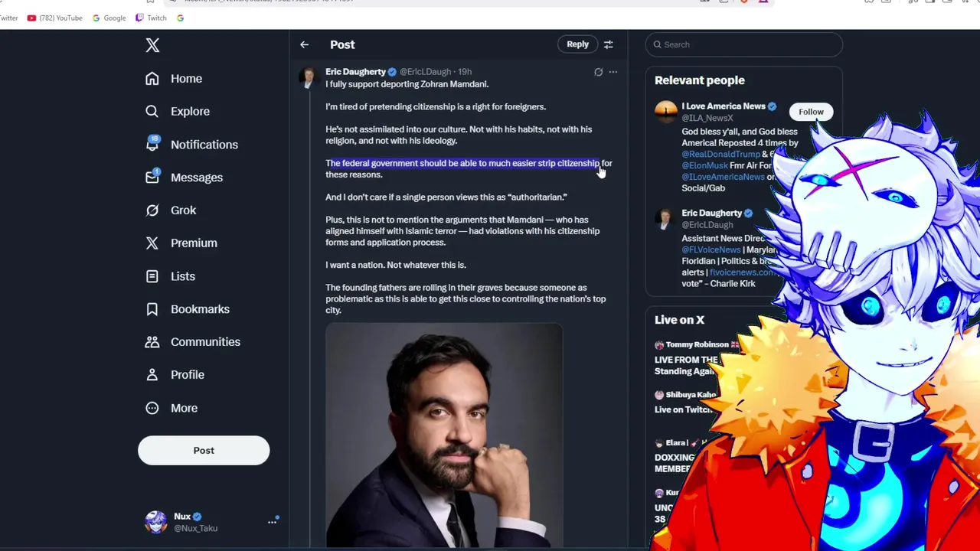The height and width of the screenshot is (551, 980).
Task: Open reply sorting filter icon
Action: 608,45
